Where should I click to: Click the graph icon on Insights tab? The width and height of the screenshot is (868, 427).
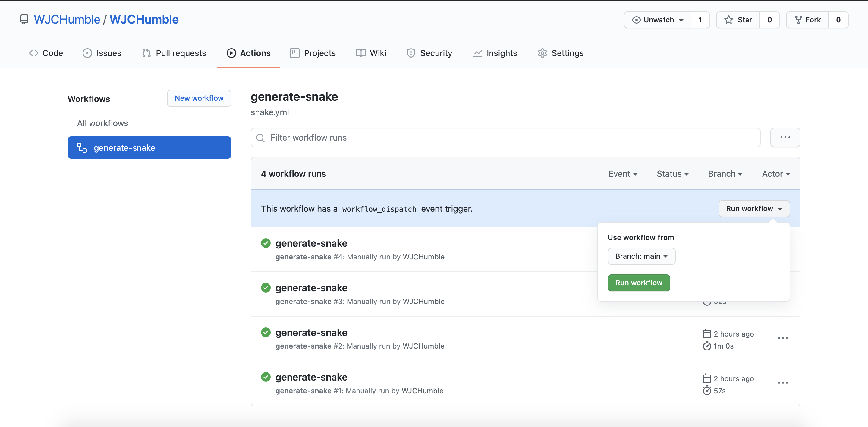coord(477,53)
